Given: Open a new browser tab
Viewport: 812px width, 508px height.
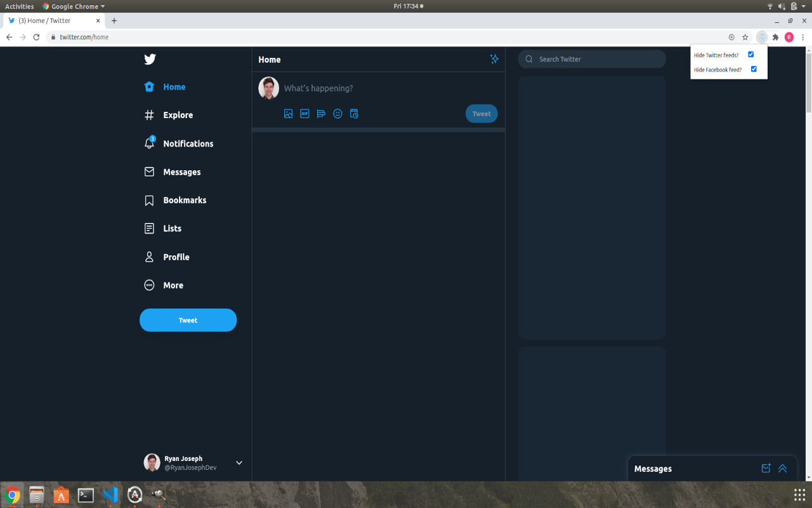Looking at the screenshot, I should pos(114,20).
